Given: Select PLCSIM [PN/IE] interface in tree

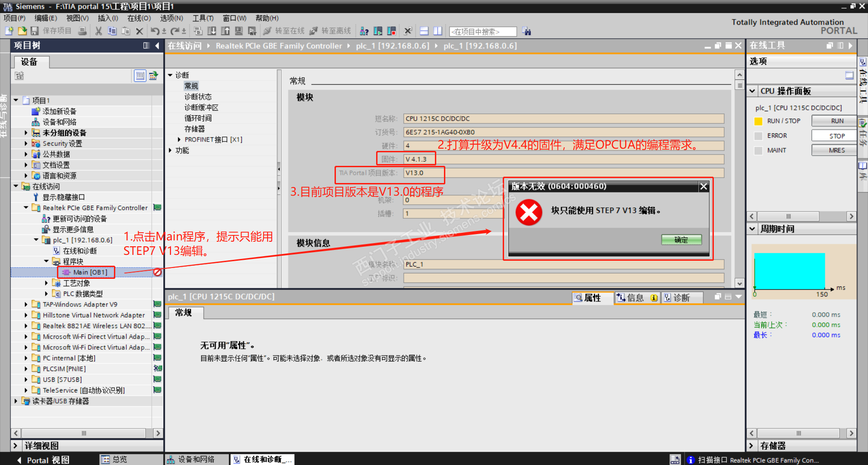Looking at the screenshot, I should click(64, 369).
